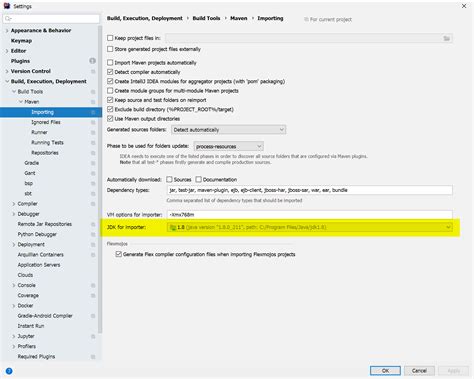Toggle Use Maven output directories

tap(110, 118)
